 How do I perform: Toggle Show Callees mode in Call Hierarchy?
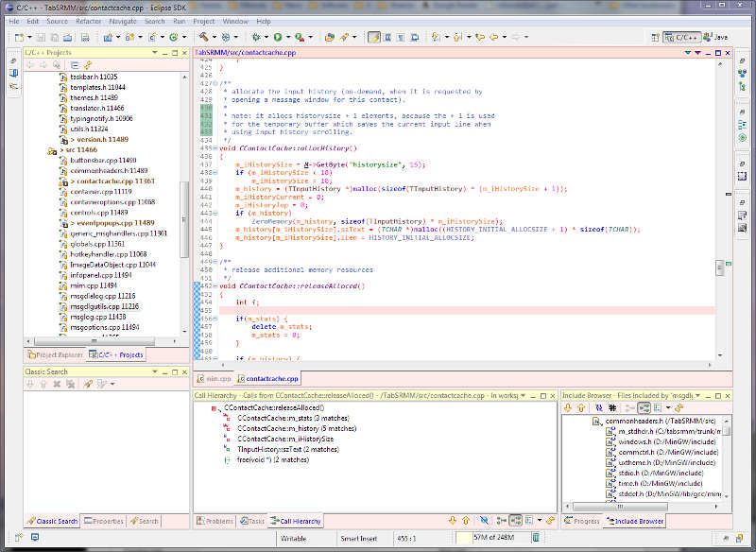pyautogui.click(x=516, y=521)
